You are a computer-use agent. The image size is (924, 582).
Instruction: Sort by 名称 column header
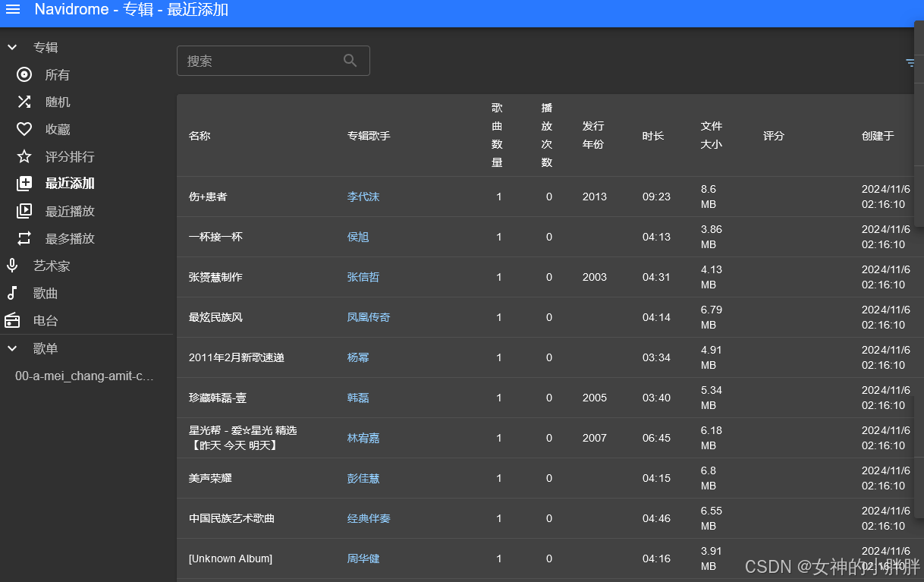click(200, 136)
